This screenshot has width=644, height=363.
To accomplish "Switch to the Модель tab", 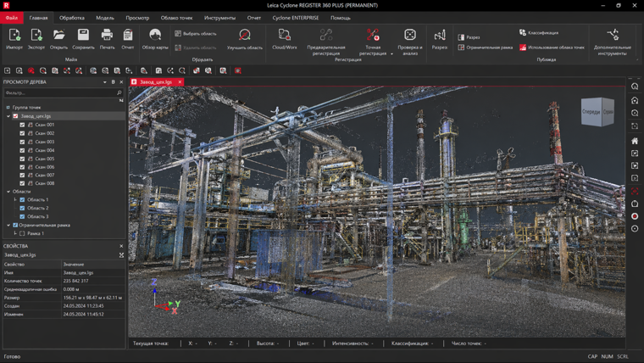I will pos(105,18).
